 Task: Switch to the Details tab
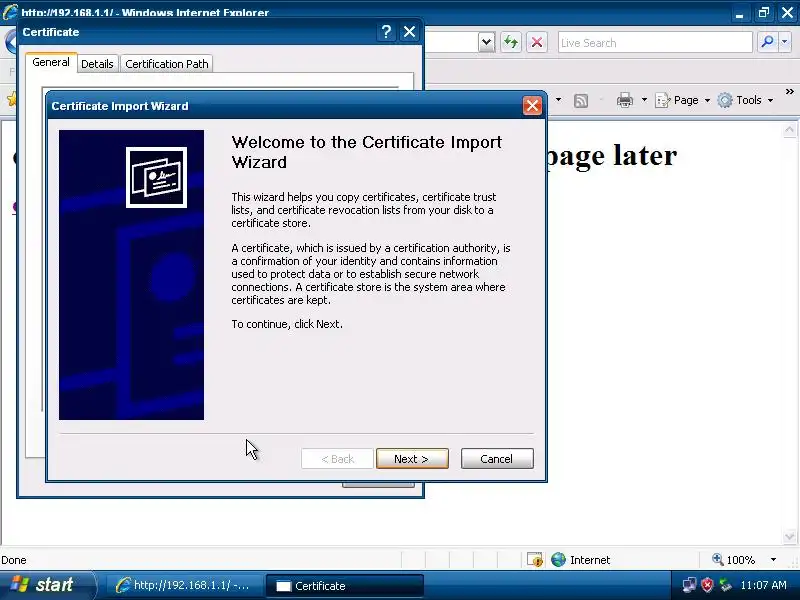pos(97,64)
